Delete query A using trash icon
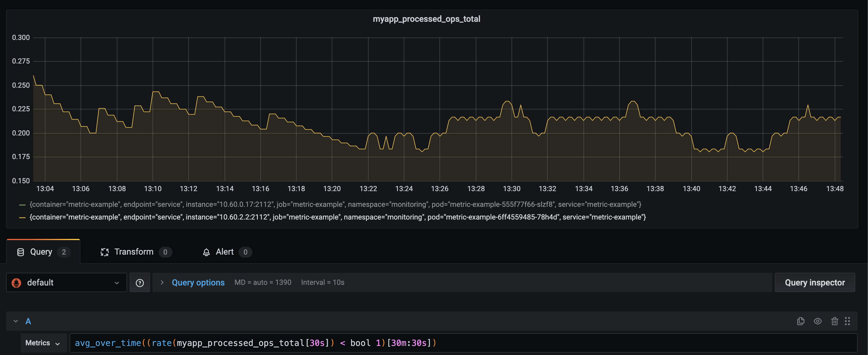 pyautogui.click(x=834, y=321)
